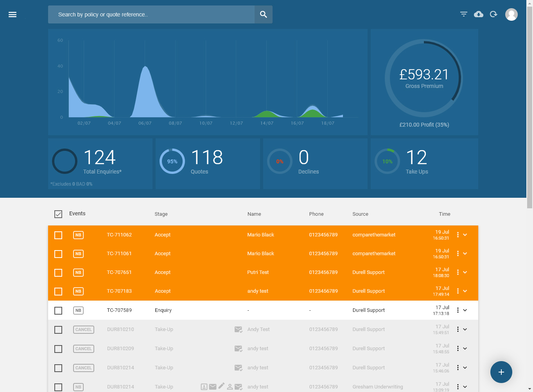Click the Time column header
Image resolution: width=533 pixels, height=392 pixels.
pos(445,214)
